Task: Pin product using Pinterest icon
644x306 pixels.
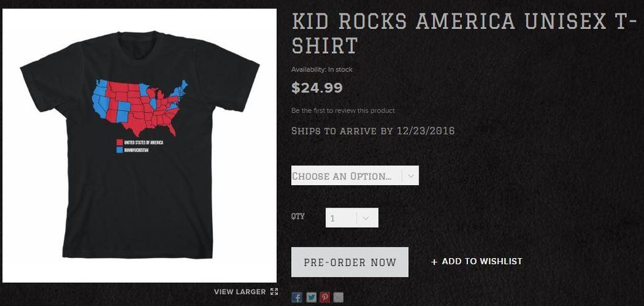Action: point(325,297)
